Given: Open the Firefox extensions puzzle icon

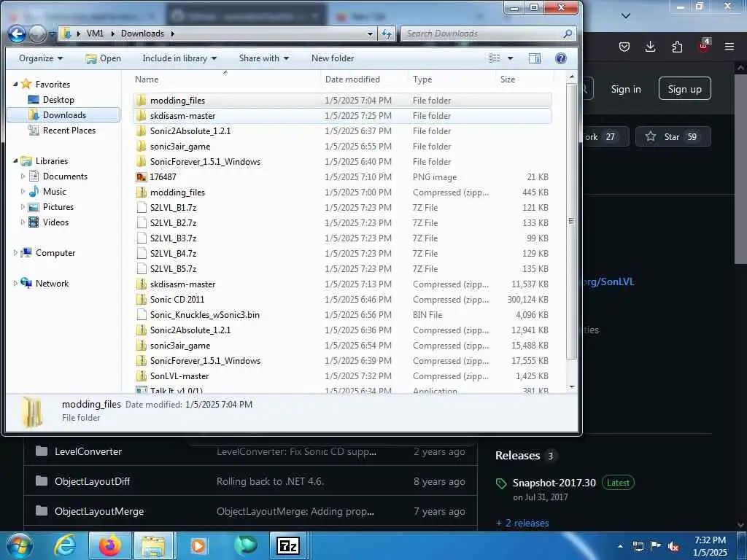Looking at the screenshot, I should pos(677,47).
